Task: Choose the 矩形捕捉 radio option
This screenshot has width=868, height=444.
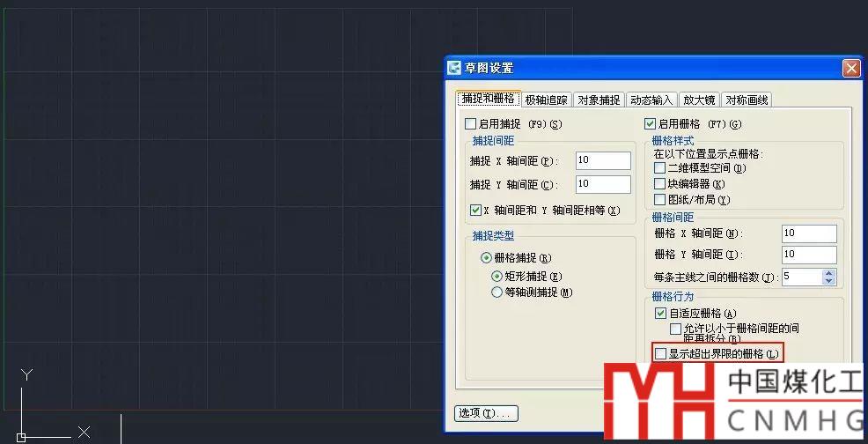Action: [x=497, y=277]
